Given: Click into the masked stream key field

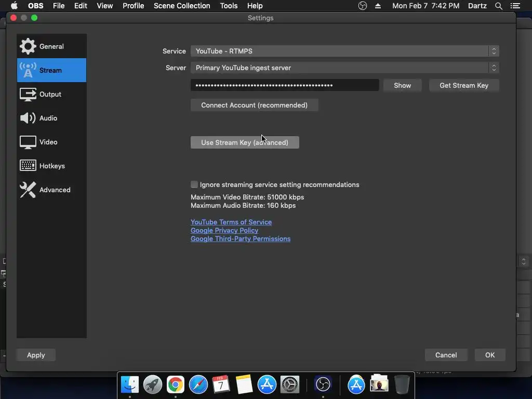Looking at the screenshot, I should click(x=285, y=85).
